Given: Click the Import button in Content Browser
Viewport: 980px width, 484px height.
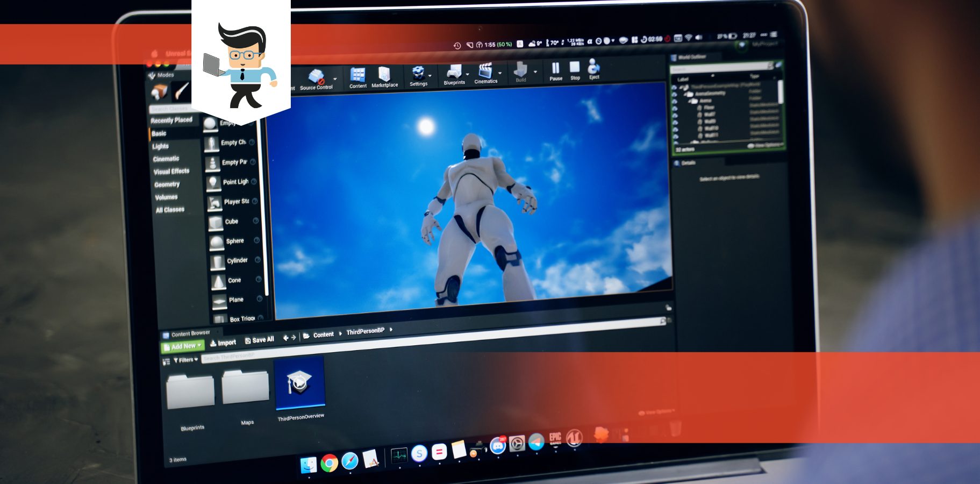Looking at the screenshot, I should [223, 343].
